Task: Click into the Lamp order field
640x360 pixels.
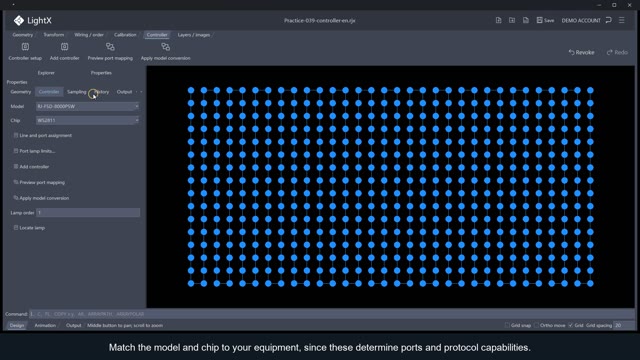Action: (x=88, y=213)
